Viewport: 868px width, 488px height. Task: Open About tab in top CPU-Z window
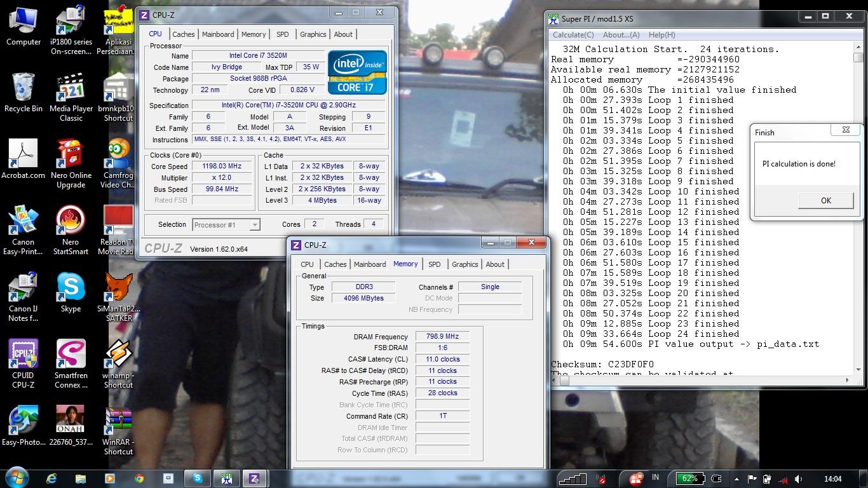(343, 34)
